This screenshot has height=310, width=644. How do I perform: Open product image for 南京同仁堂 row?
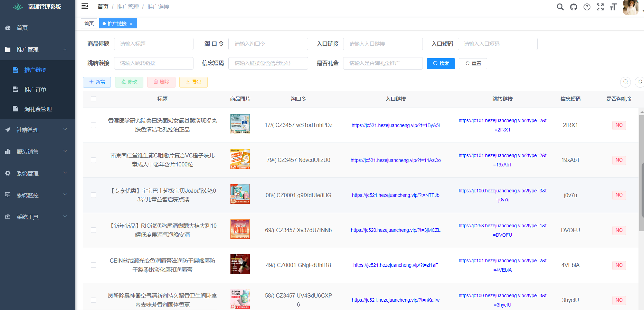coord(240,159)
